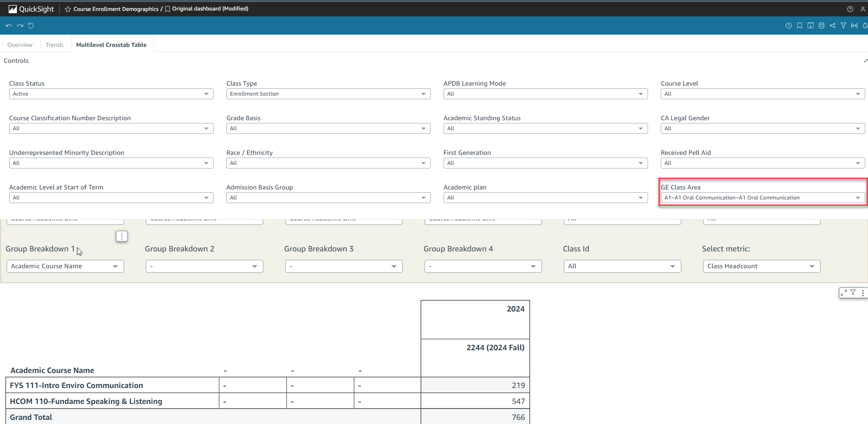This screenshot has height=424, width=868.
Task: Open the Select metric dropdown
Action: coord(762,266)
